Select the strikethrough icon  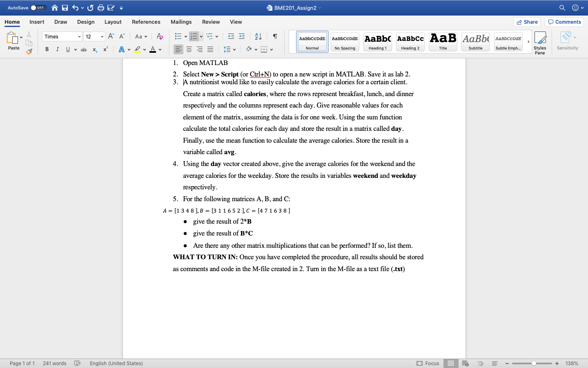point(83,49)
